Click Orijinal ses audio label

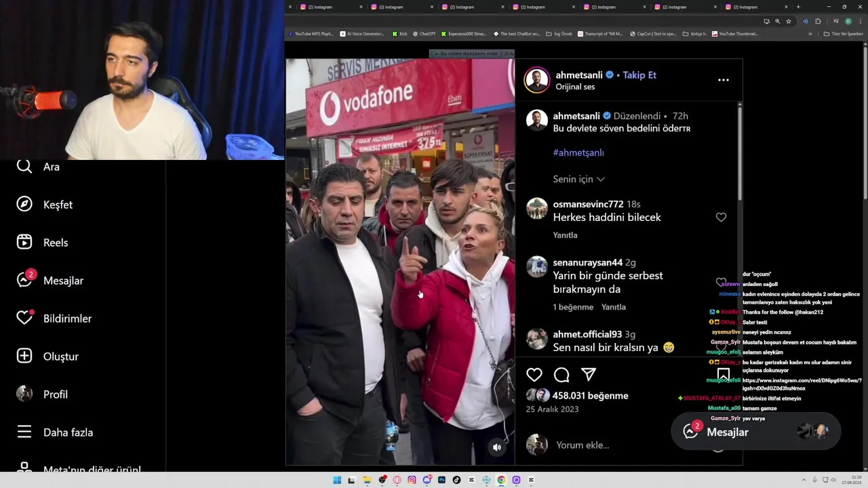[575, 87]
